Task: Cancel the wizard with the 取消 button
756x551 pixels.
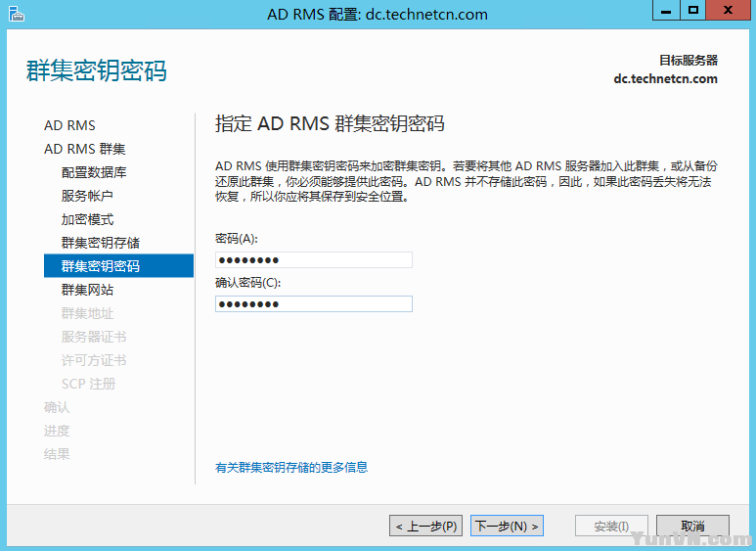Action: click(692, 526)
